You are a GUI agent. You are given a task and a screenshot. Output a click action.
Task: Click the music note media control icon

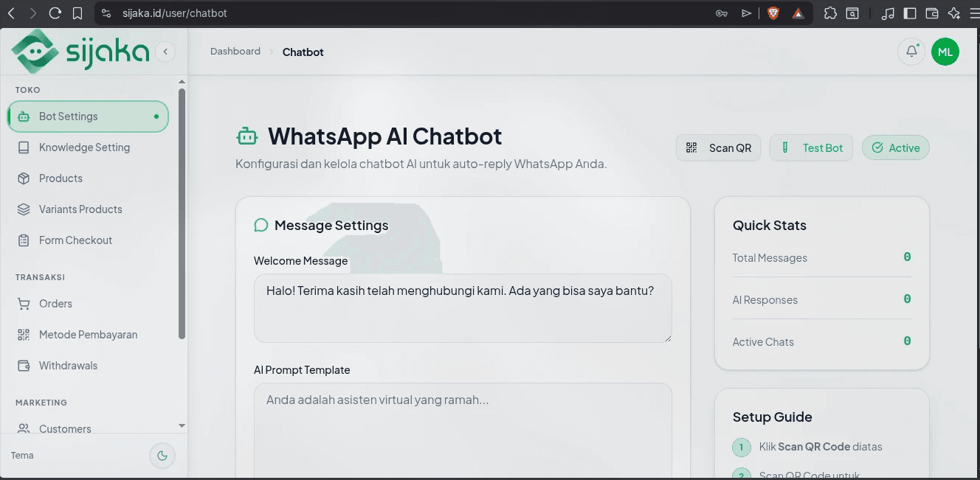point(888,13)
